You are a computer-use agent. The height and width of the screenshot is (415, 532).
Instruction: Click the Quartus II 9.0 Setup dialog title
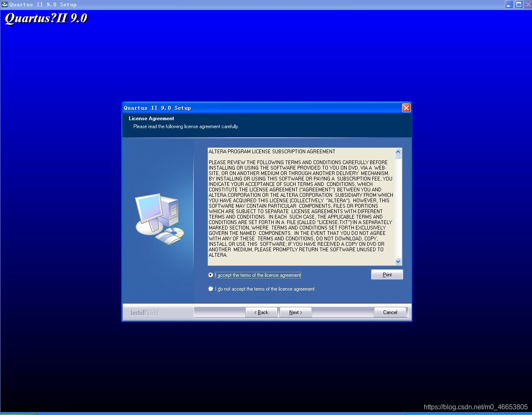coord(158,108)
